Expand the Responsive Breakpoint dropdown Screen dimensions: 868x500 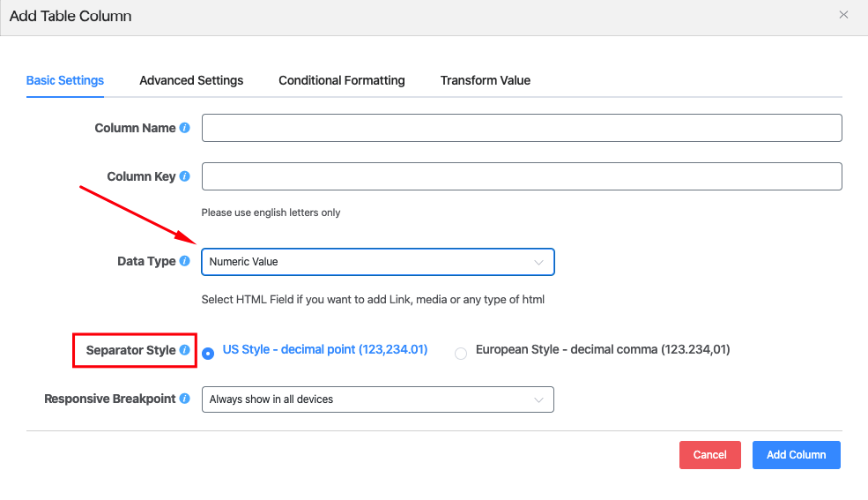(377, 399)
